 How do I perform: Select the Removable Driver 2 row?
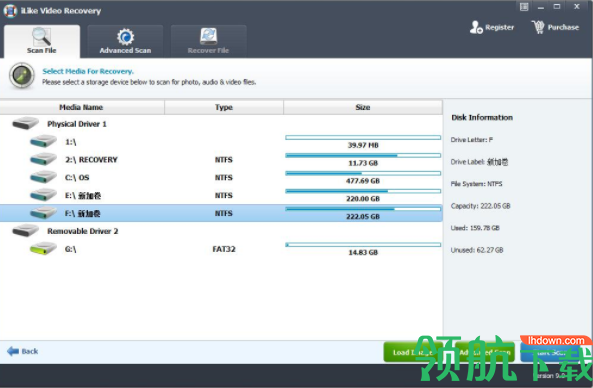pos(221,231)
